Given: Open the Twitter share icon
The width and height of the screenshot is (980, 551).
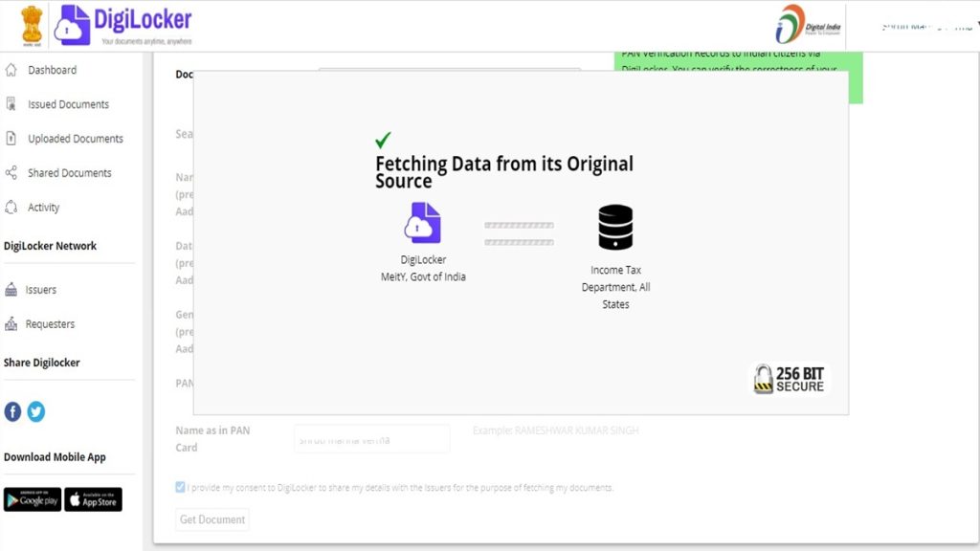Looking at the screenshot, I should point(36,411).
